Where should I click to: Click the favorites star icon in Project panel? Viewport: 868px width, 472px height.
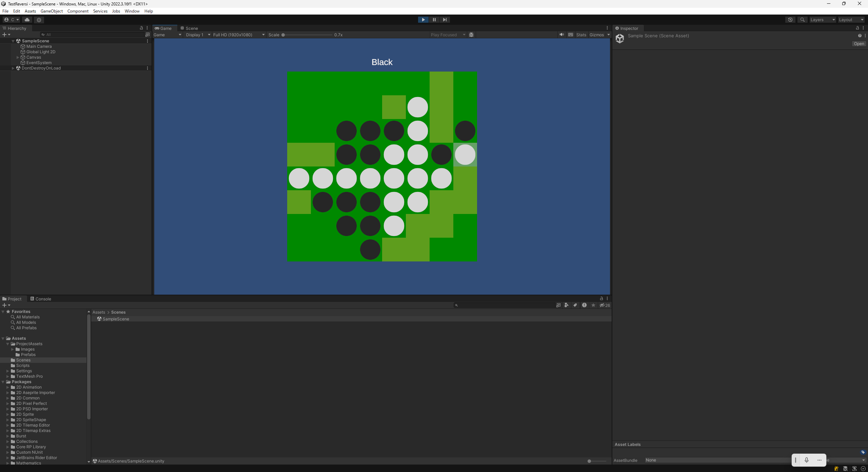pos(593,305)
